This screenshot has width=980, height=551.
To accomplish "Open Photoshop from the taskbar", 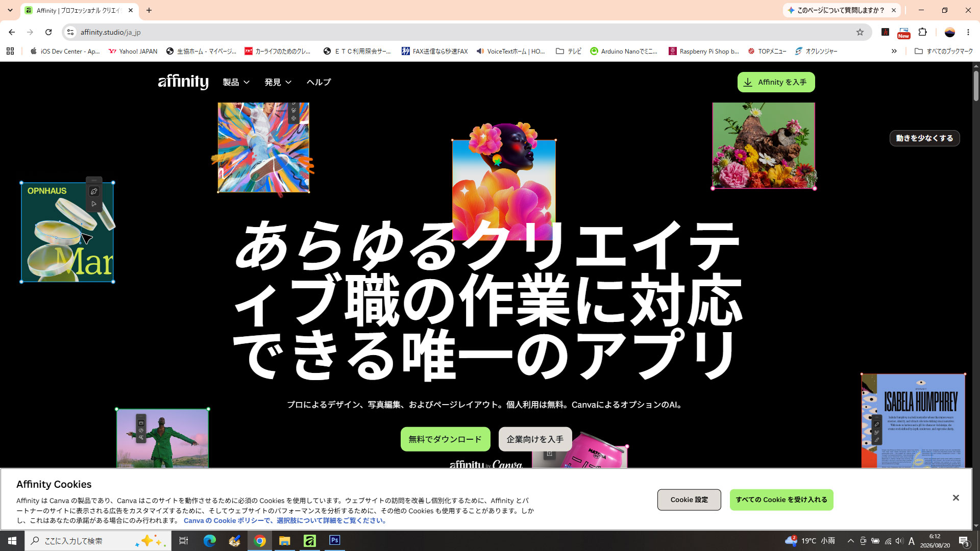I will [335, 541].
